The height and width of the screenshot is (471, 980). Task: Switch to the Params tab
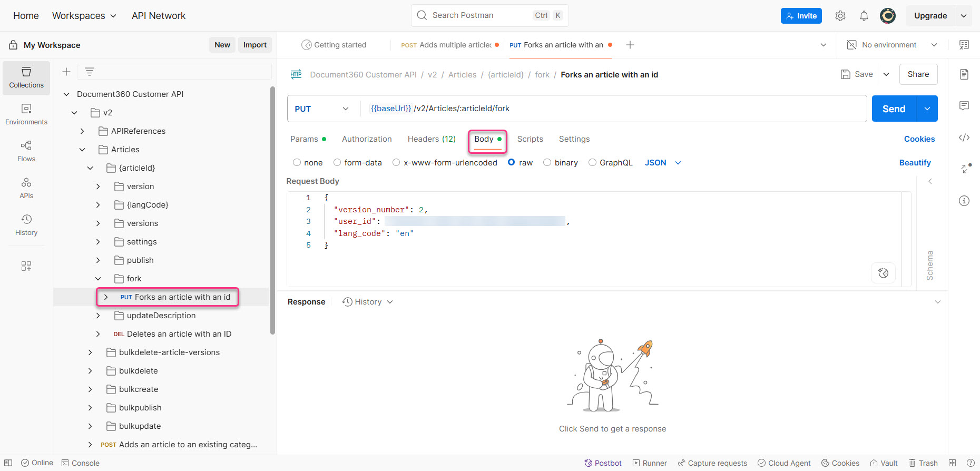tap(308, 139)
